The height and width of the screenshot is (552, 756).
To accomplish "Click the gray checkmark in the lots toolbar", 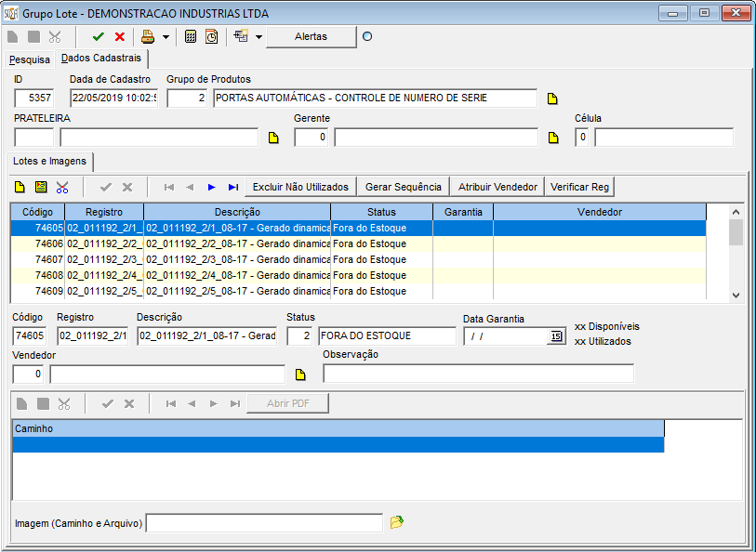I will tap(106, 187).
